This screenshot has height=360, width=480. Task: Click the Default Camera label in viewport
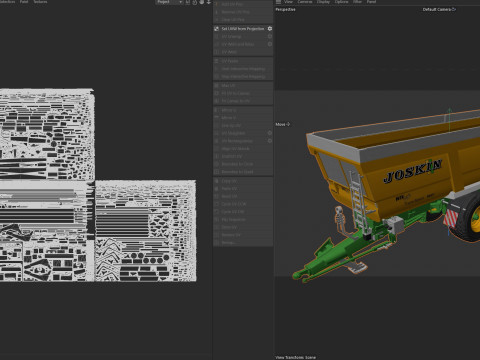tap(437, 9)
